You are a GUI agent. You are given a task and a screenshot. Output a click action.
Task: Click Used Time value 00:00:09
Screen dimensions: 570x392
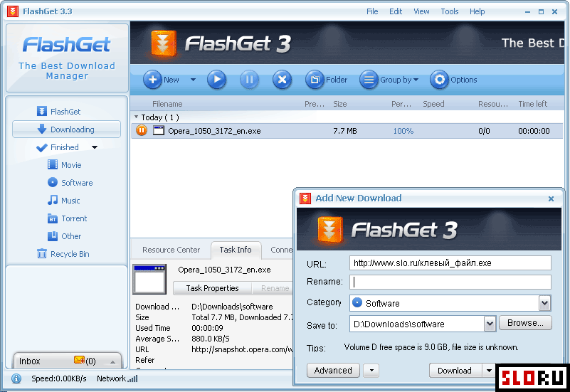tap(207, 328)
